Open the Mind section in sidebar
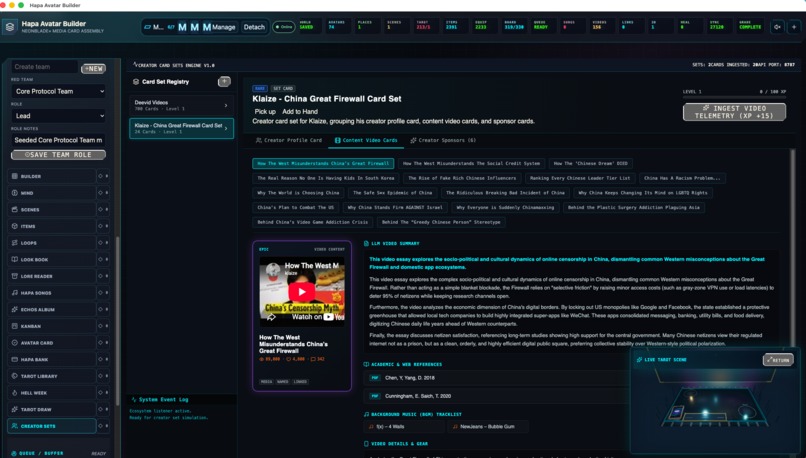The image size is (806, 458). 51,193
